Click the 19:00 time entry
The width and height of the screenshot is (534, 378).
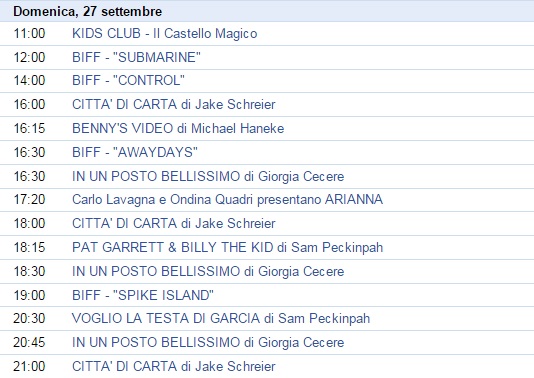[x=29, y=295]
